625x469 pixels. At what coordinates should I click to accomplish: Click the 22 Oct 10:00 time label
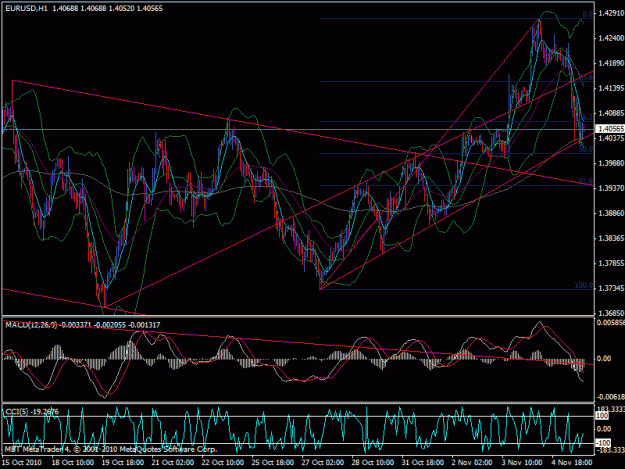pos(223,462)
